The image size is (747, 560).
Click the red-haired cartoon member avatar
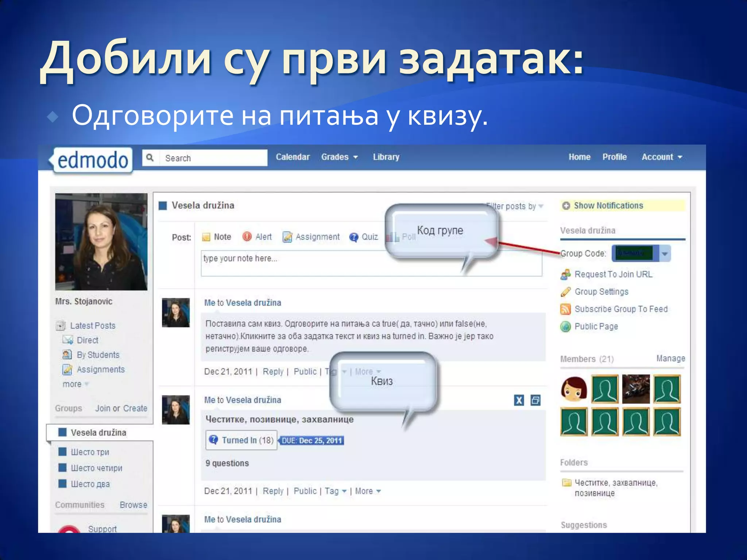[574, 389]
